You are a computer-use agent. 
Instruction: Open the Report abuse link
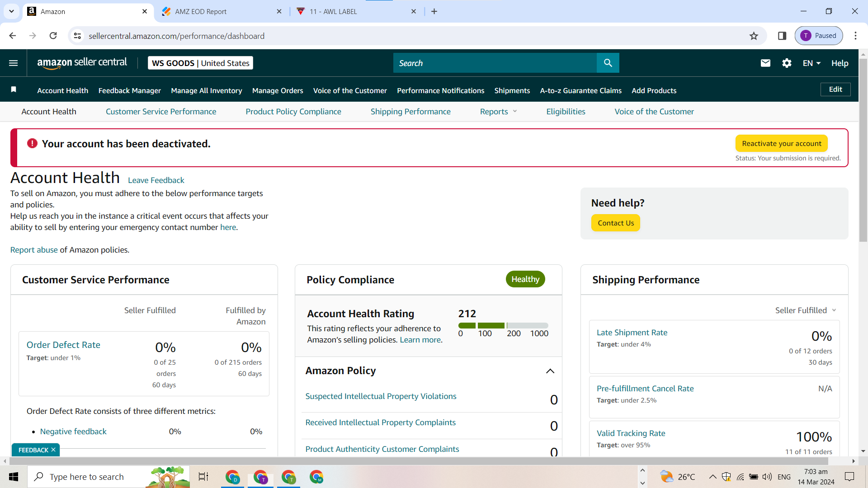pyautogui.click(x=34, y=250)
